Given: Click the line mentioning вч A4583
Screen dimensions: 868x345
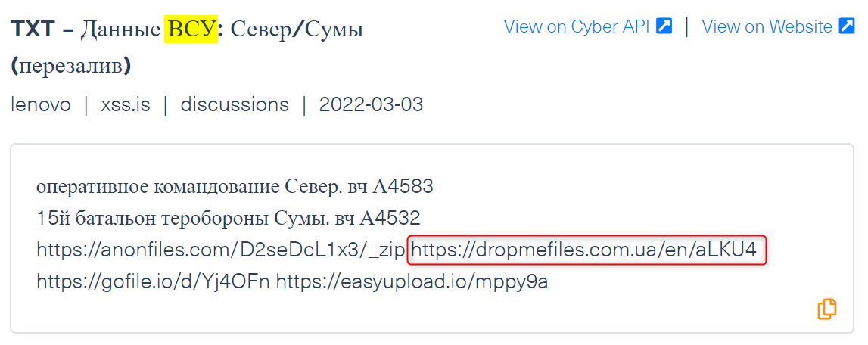Looking at the screenshot, I should point(235,187).
